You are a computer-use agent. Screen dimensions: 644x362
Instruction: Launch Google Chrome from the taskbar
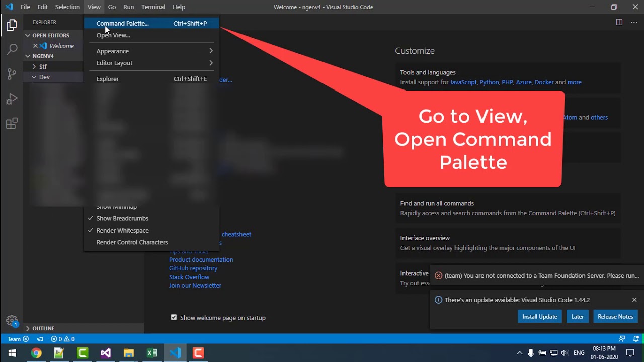click(x=36, y=353)
